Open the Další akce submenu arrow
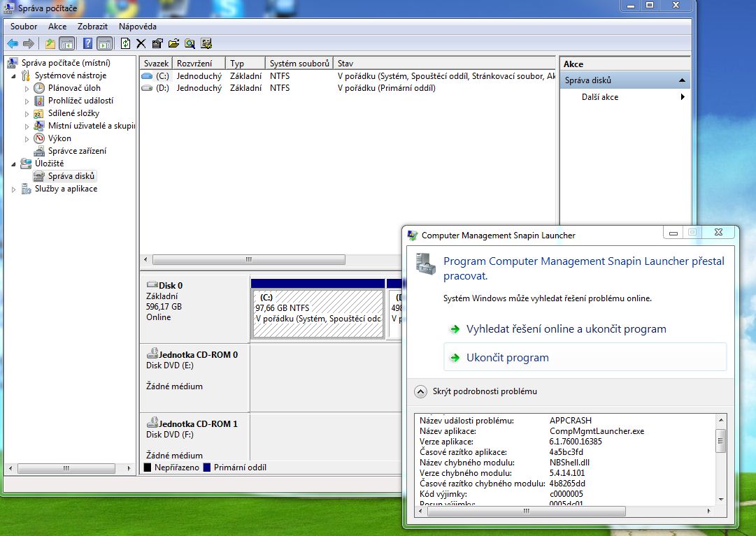Screen dimensions: 756x536 pos(683,97)
